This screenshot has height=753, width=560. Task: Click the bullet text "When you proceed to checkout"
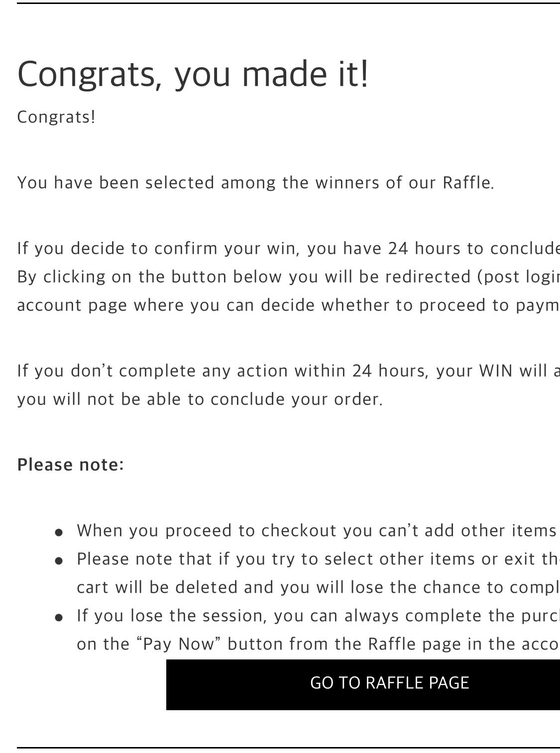[316, 531]
